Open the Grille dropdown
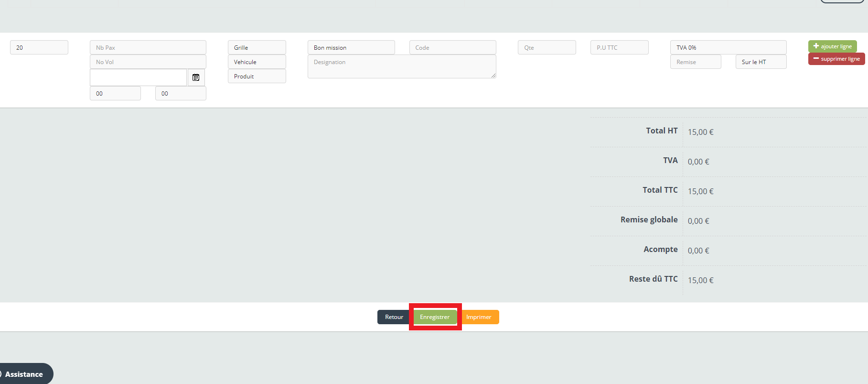 (x=257, y=48)
